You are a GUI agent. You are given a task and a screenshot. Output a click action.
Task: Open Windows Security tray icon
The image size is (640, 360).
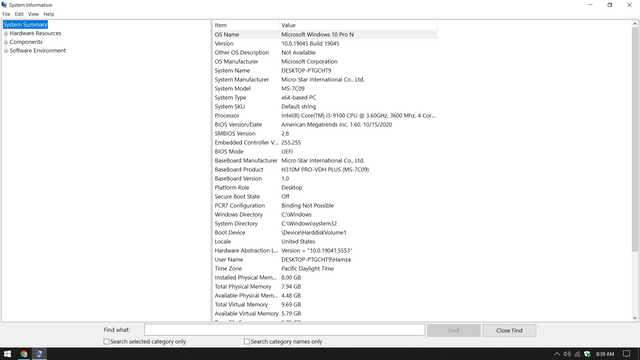[x=587, y=354]
